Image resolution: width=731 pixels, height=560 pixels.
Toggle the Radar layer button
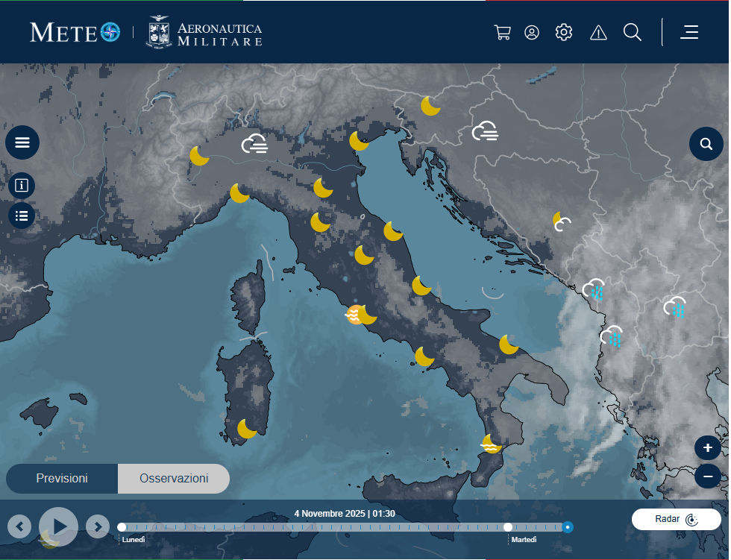tap(677, 519)
